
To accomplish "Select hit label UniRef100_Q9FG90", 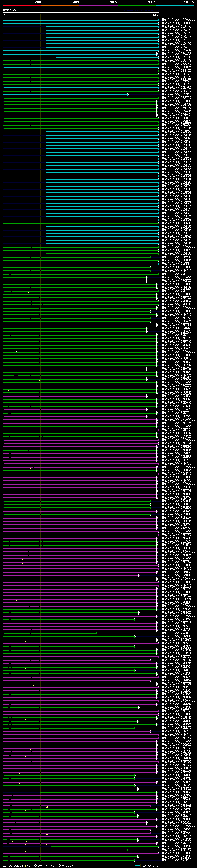I will click(177, 224).
